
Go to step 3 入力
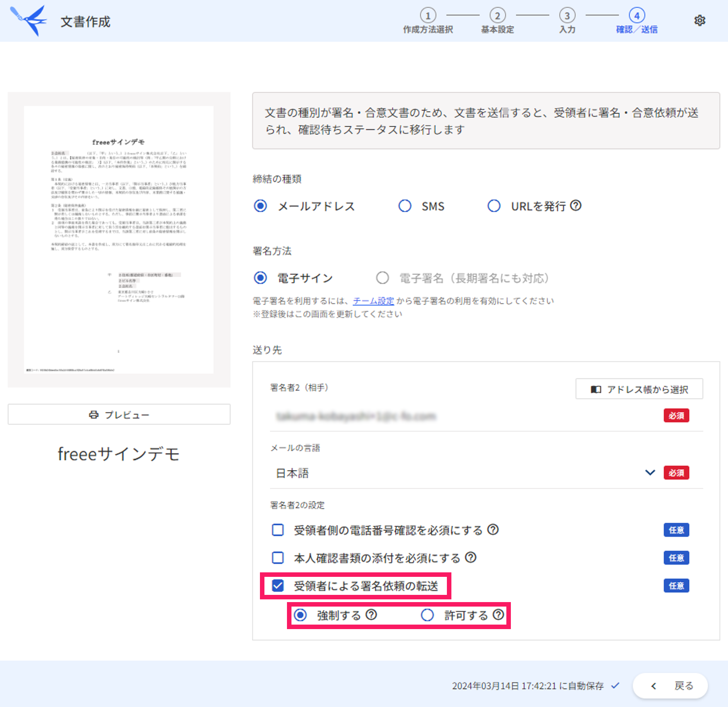(567, 21)
